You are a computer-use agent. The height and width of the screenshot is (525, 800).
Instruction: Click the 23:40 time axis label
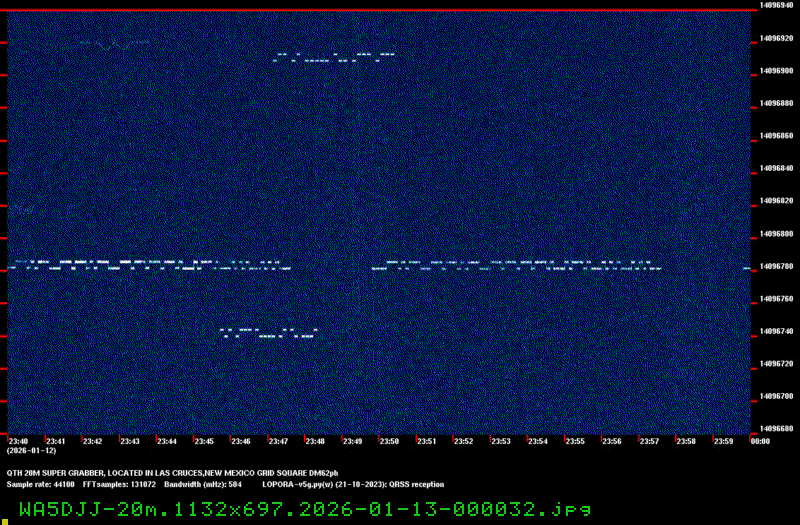(18, 441)
